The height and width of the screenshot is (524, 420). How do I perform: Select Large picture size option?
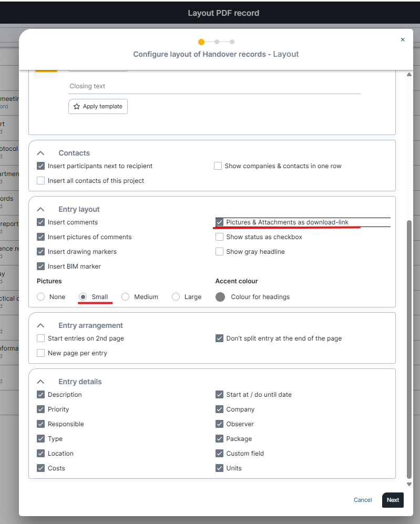click(176, 297)
